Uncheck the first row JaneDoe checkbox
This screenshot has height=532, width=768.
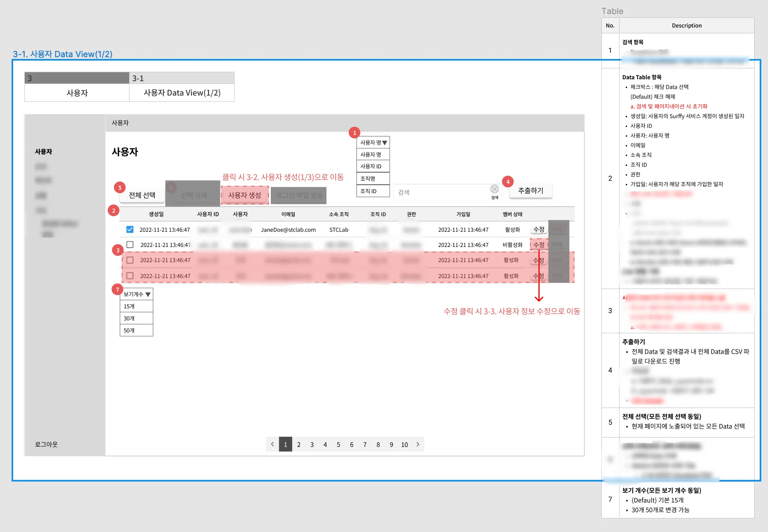130,229
